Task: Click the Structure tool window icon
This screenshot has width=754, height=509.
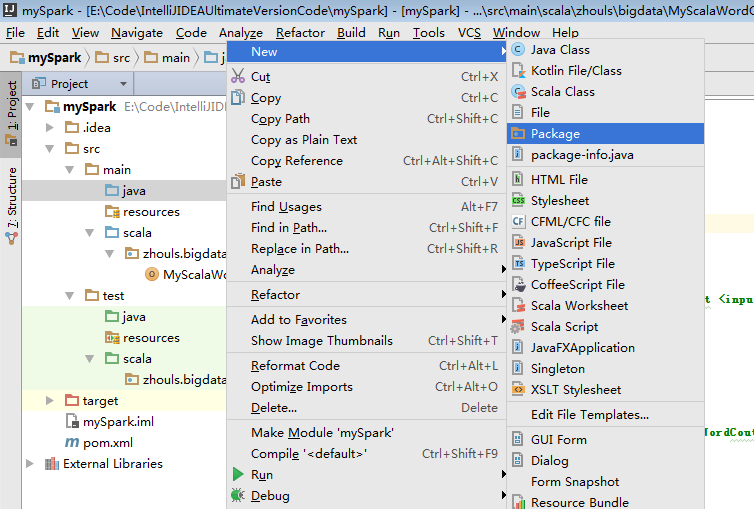Action: [12, 238]
